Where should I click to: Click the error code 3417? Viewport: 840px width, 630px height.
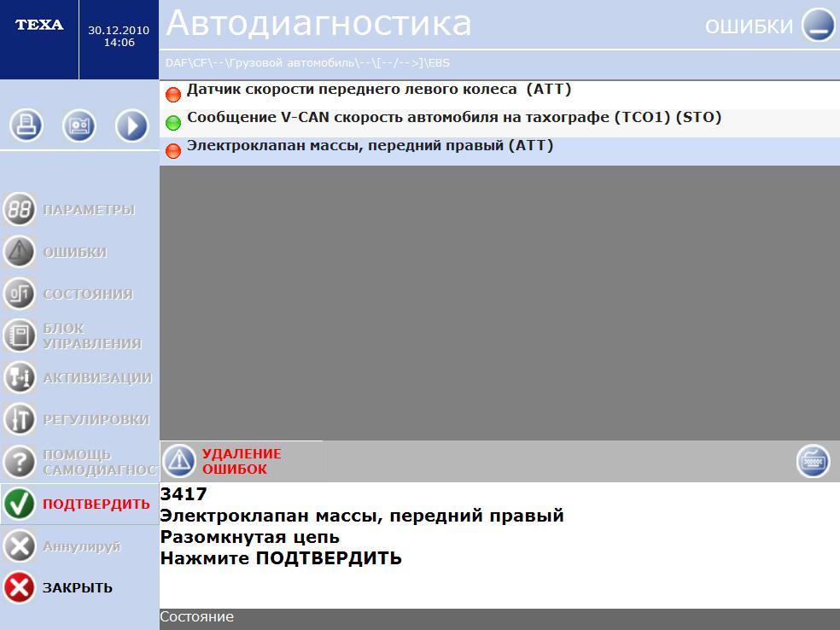(184, 493)
